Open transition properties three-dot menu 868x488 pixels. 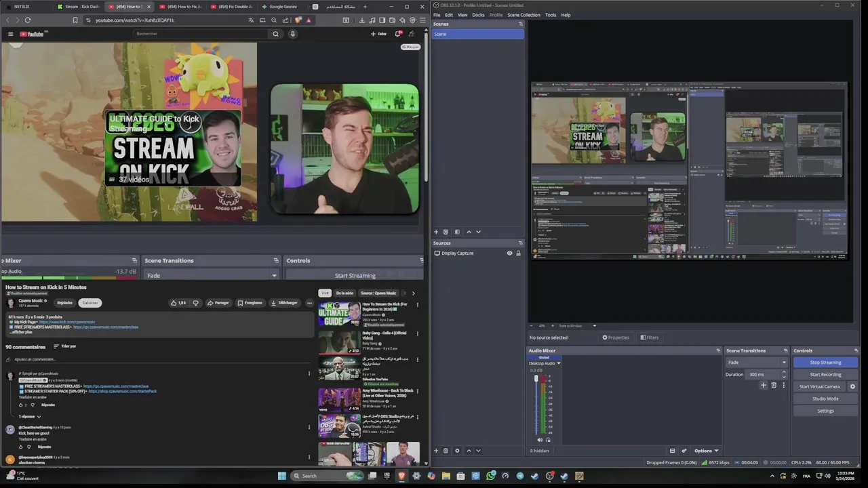pyautogui.click(x=783, y=385)
